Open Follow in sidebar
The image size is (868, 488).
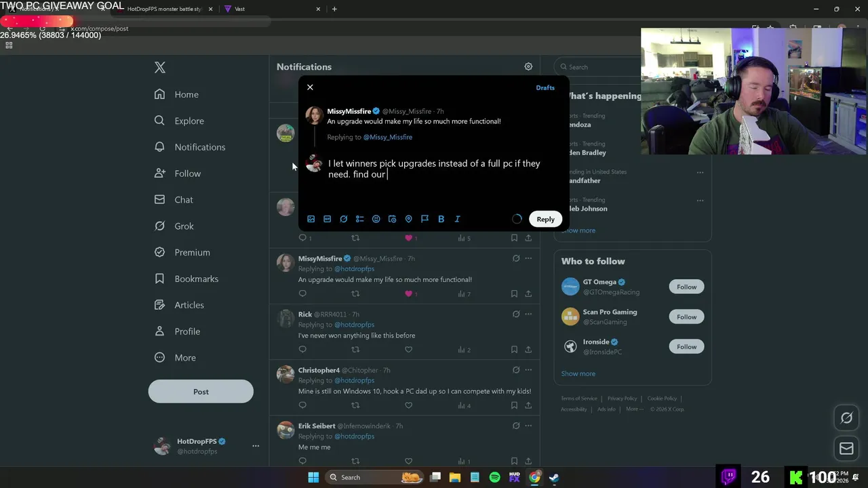pyautogui.click(x=178, y=174)
